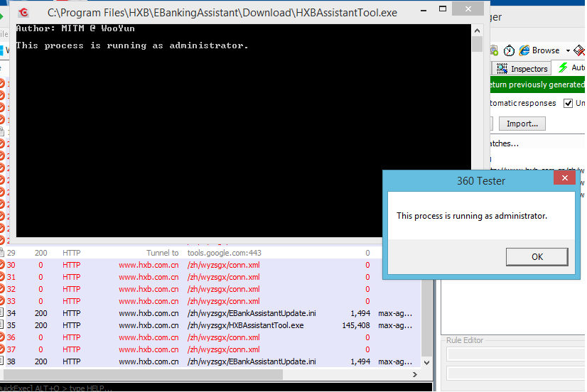
Task: Select session 30 conn.xml row
Action: [210, 265]
